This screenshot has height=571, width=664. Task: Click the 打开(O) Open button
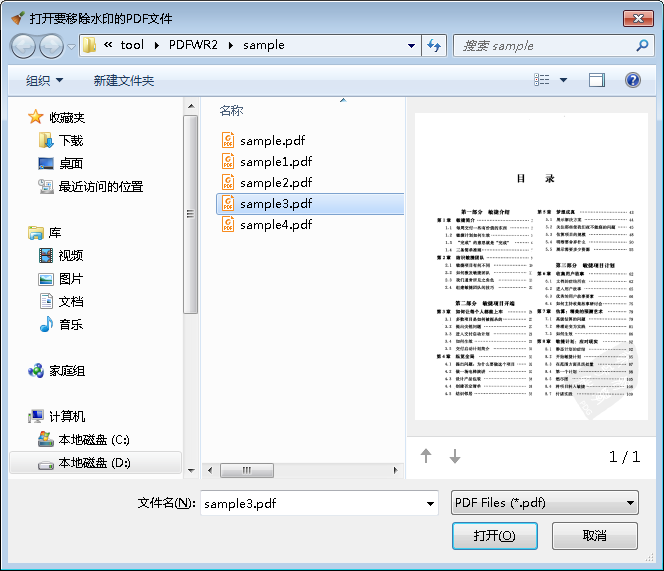(x=495, y=536)
